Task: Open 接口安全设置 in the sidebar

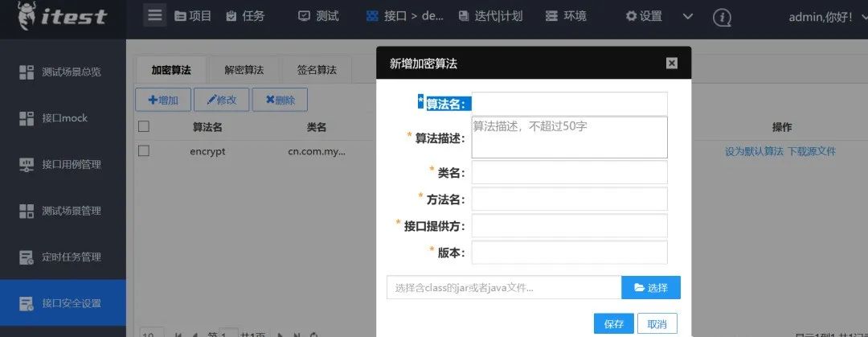Action: [63, 303]
